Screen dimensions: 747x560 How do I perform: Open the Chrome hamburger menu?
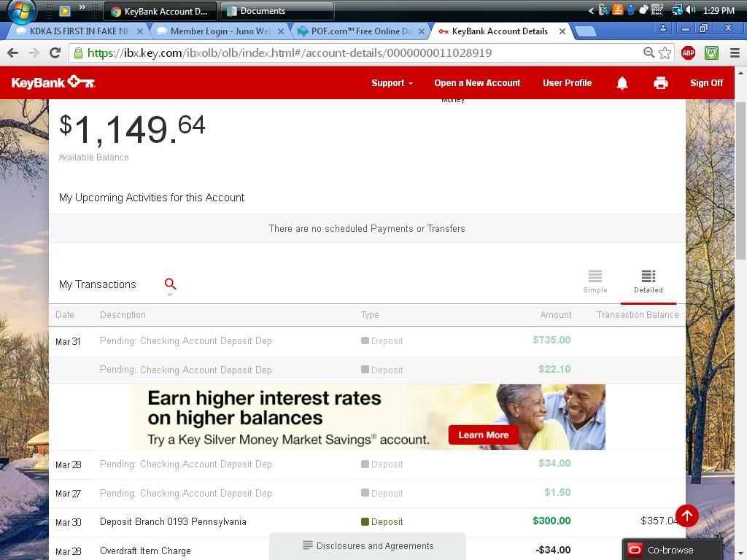[735, 52]
